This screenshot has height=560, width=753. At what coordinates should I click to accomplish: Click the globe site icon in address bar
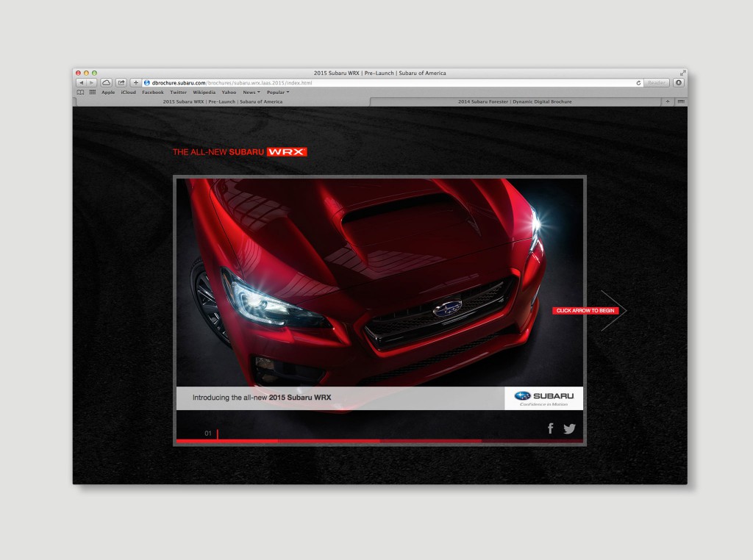click(147, 83)
